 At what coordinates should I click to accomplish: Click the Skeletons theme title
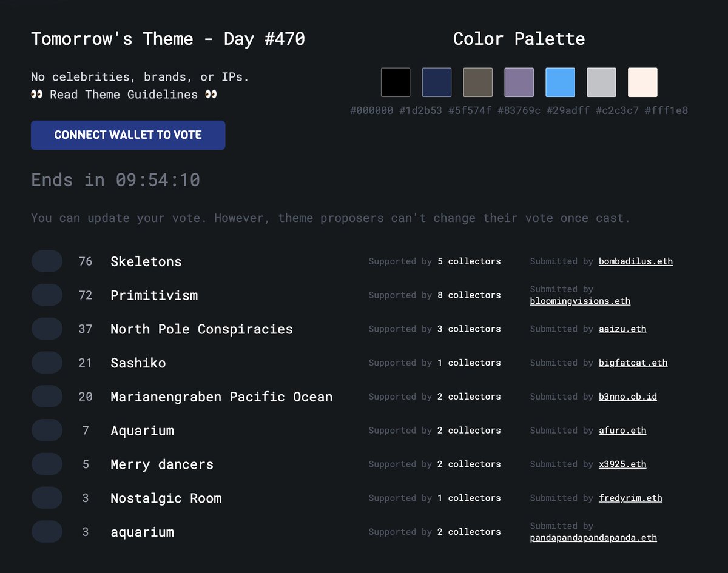pos(146,261)
